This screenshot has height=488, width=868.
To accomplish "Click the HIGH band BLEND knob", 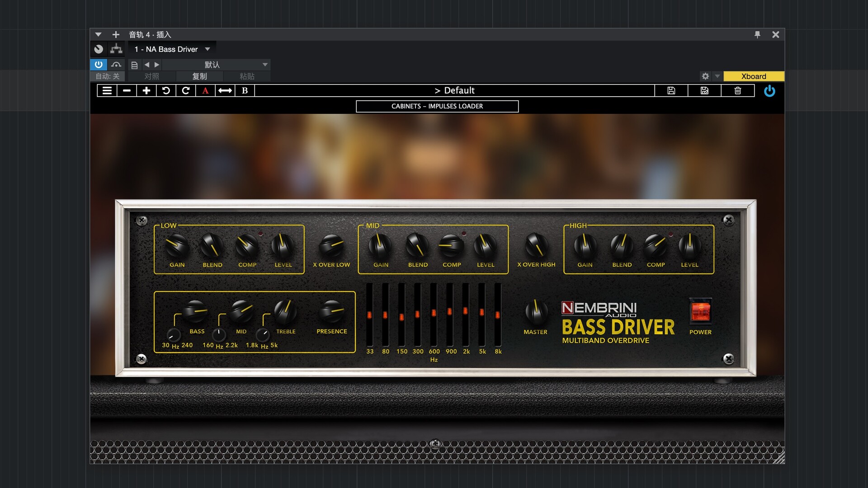I will click(622, 245).
